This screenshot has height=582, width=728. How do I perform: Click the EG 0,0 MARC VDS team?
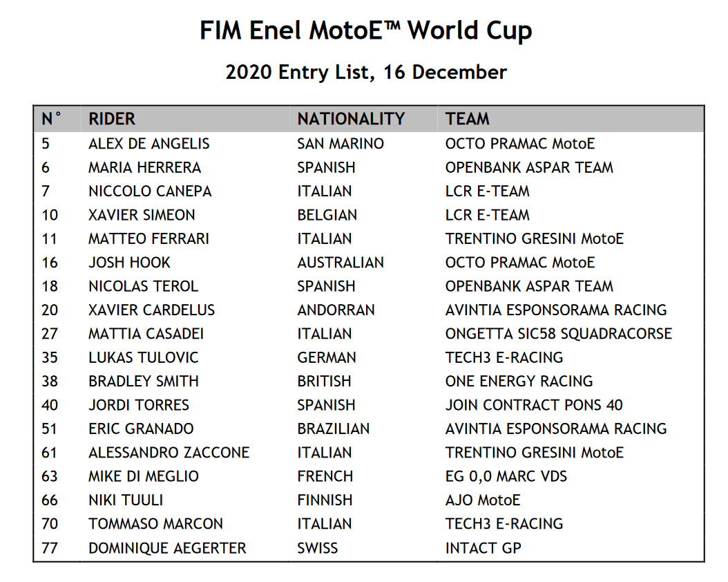pyautogui.click(x=506, y=476)
